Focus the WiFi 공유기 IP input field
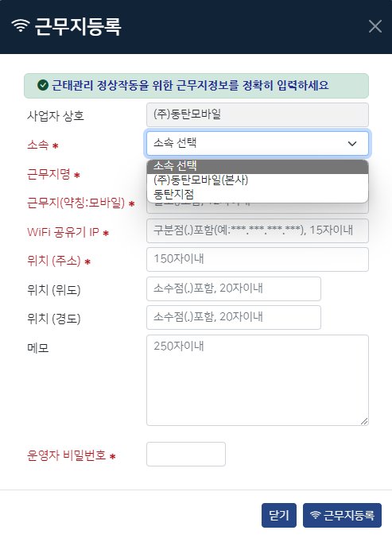The width and height of the screenshot is (392, 538). point(258,230)
